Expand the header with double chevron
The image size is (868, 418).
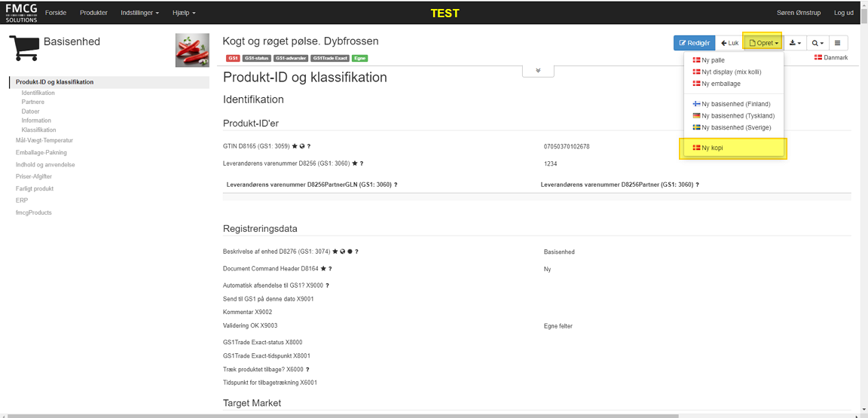tap(538, 70)
